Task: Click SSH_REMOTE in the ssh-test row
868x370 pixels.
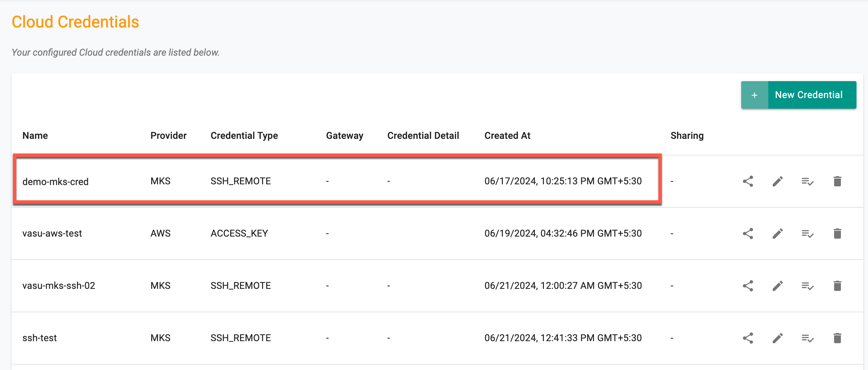Action: pyautogui.click(x=241, y=338)
